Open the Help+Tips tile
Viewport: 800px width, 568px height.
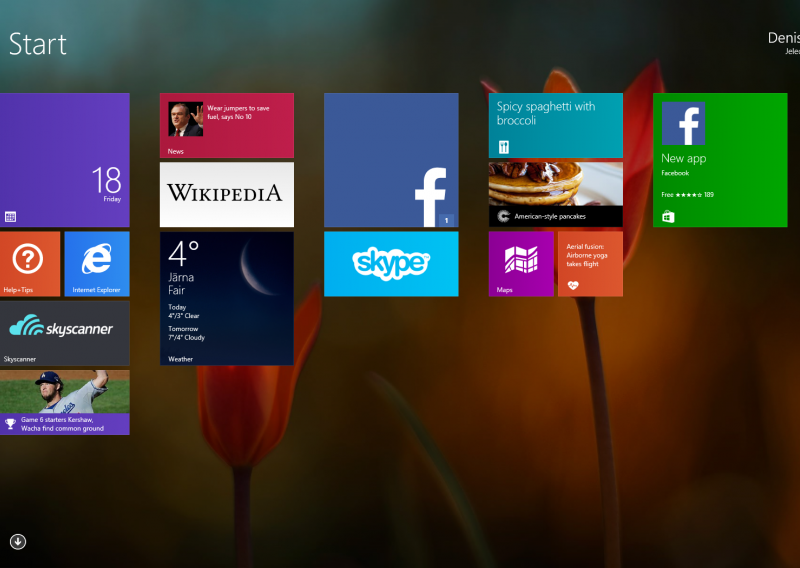[x=30, y=264]
